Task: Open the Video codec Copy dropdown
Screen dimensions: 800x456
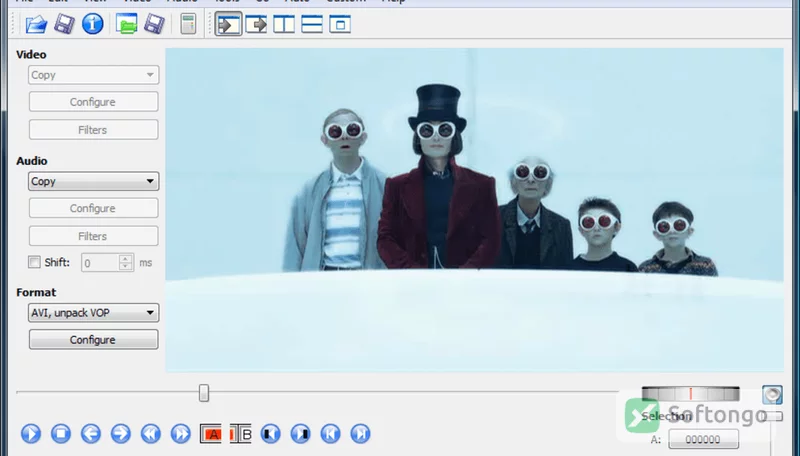Action: [x=93, y=75]
